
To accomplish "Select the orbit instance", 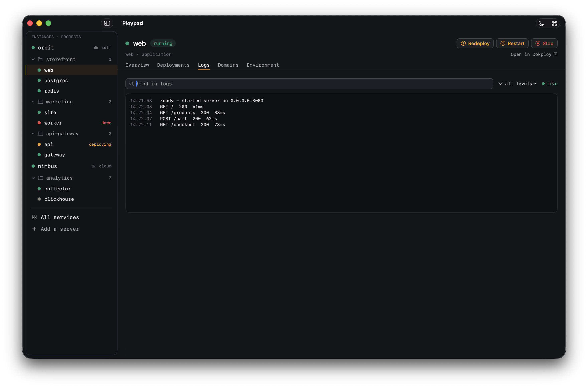I will (x=71, y=48).
